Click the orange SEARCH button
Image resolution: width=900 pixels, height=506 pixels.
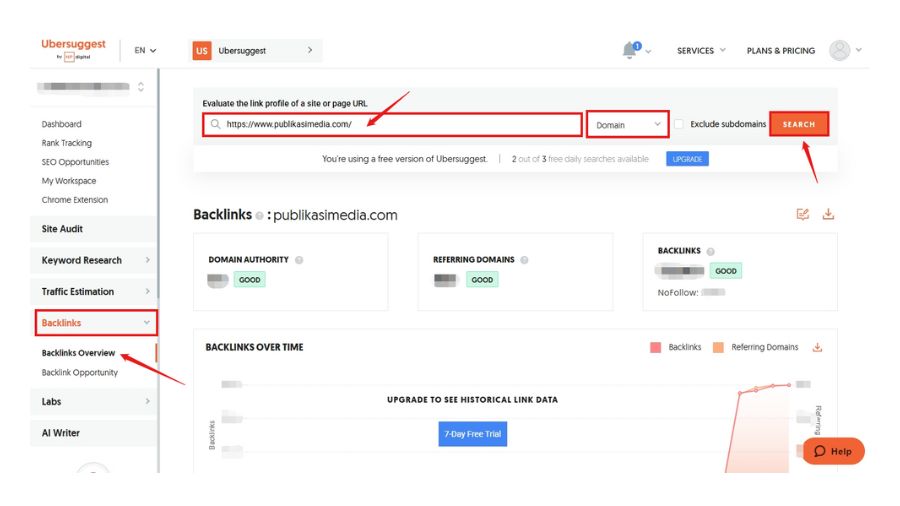tap(799, 124)
